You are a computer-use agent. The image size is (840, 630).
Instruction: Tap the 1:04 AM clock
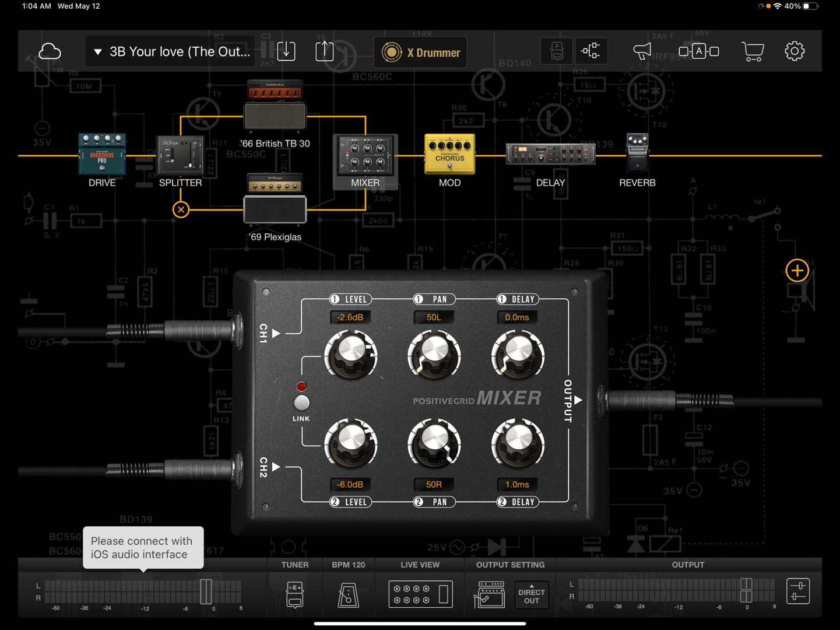[36, 6]
